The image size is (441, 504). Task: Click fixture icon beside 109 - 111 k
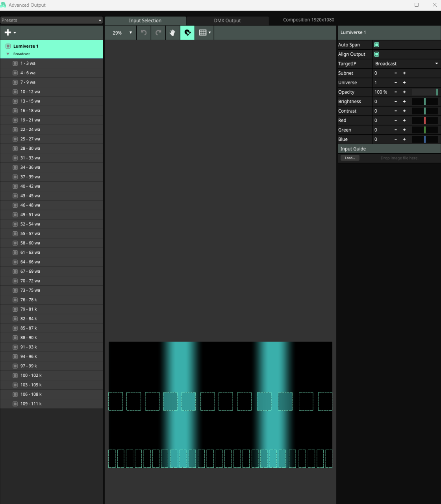(15, 404)
